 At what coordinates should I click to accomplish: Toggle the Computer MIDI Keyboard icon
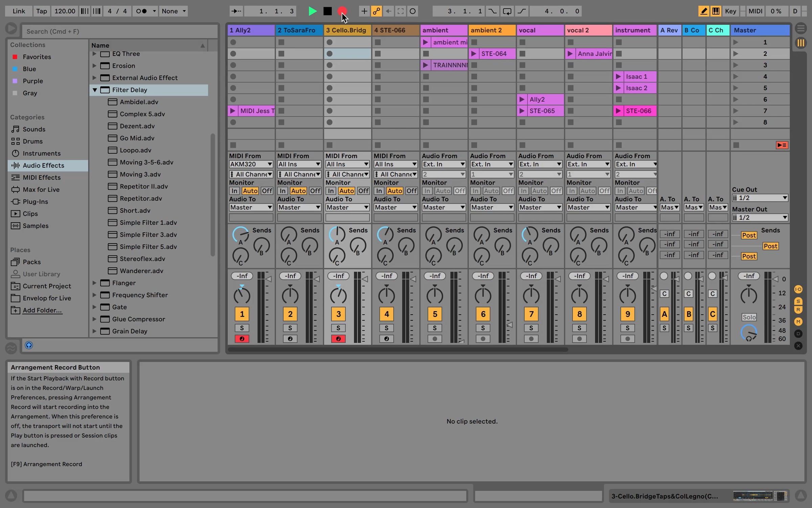(716, 11)
